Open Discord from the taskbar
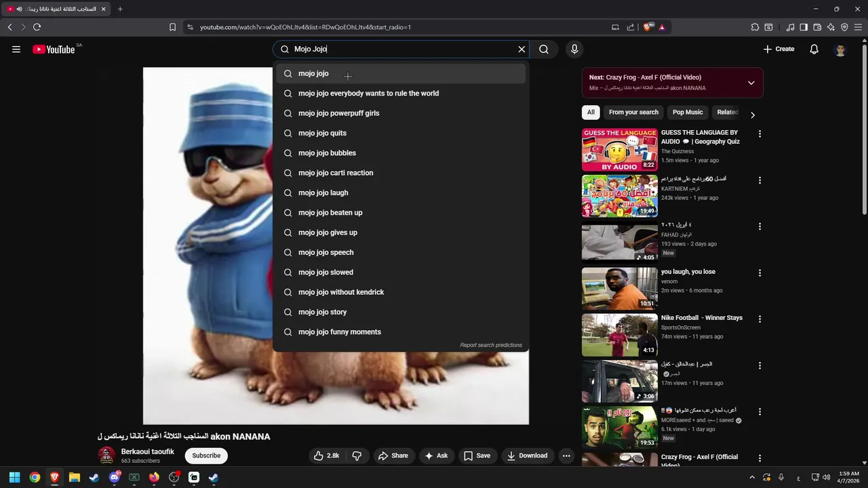 (115, 477)
